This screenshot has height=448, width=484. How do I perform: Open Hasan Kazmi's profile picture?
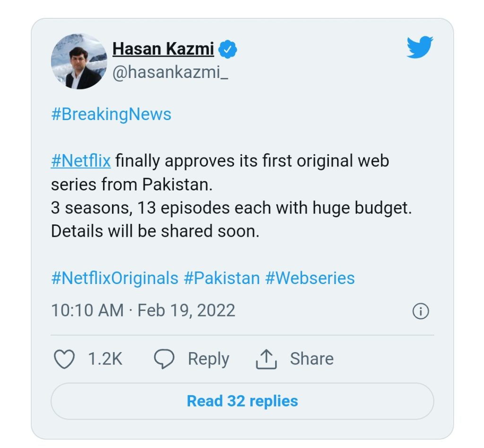(x=79, y=61)
